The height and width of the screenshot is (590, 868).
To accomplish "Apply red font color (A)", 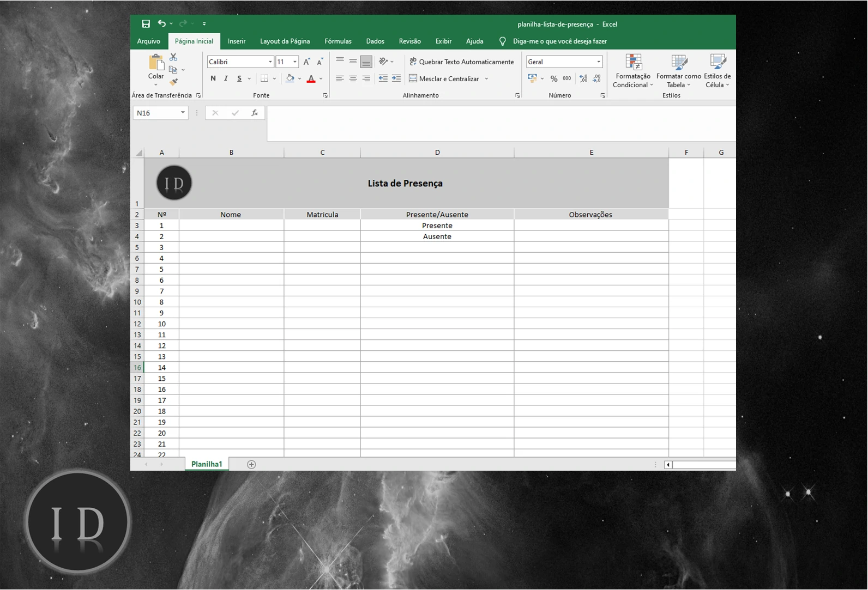I will (x=311, y=78).
